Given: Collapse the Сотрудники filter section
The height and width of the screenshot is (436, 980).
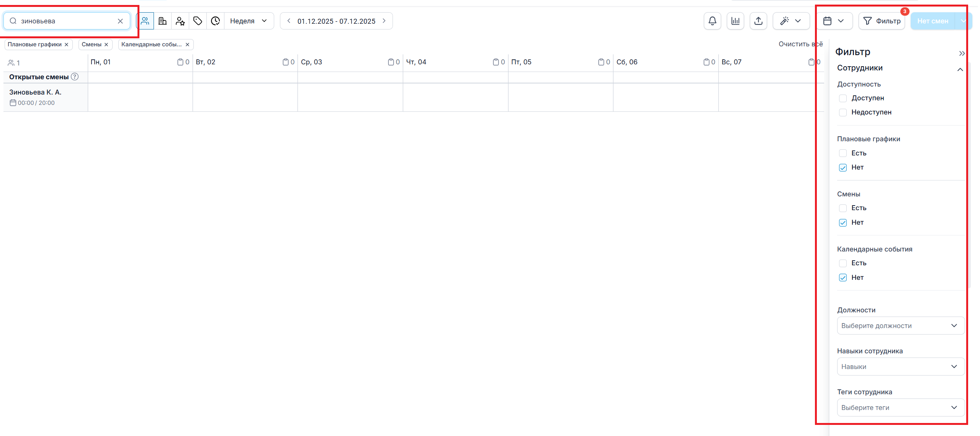Looking at the screenshot, I should [960, 69].
